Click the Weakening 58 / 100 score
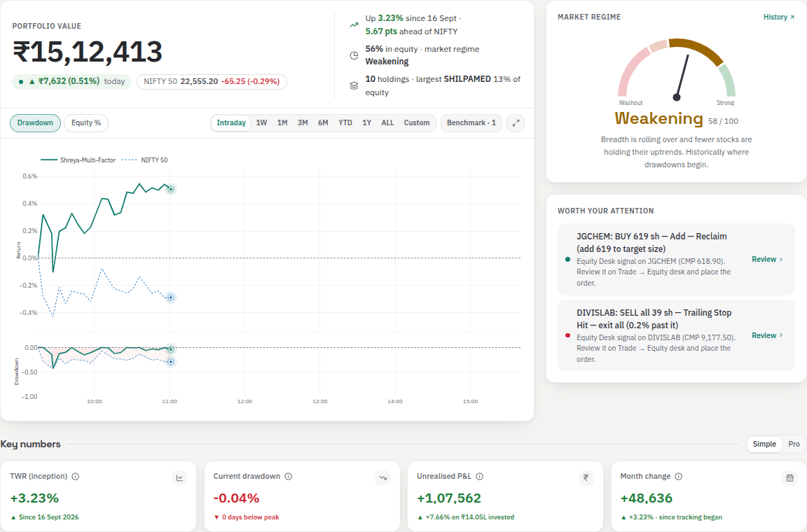807x532 pixels. pyautogui.click(x=676, y=119)
